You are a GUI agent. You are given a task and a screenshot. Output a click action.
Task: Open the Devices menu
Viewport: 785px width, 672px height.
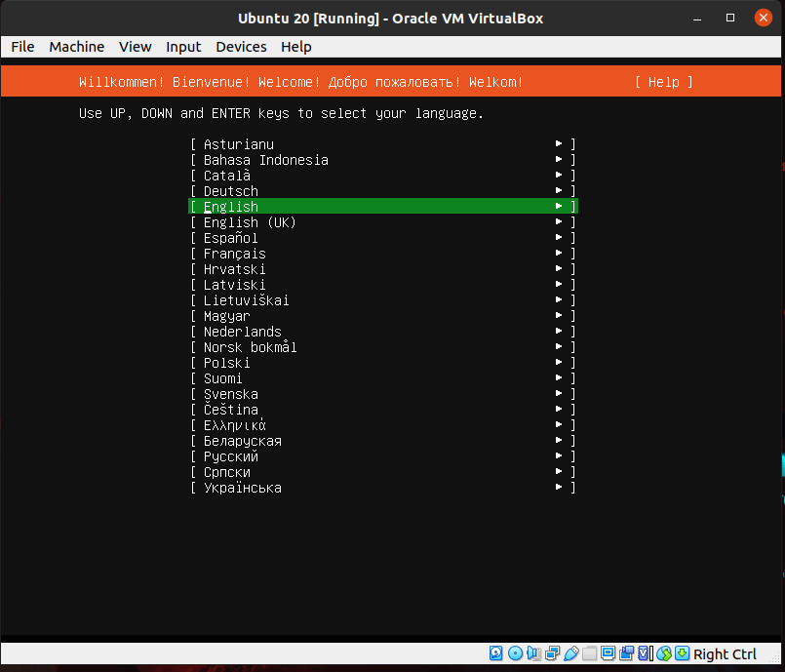[x=241, y=46]
